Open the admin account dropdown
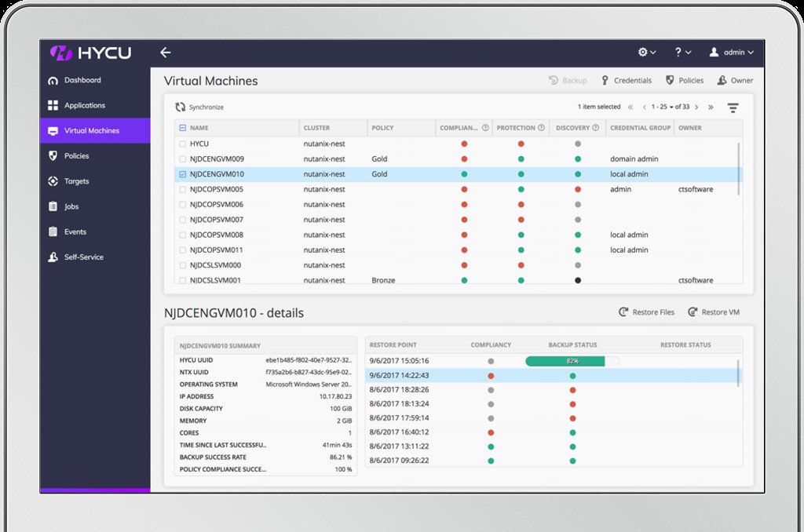 point(733,52)
